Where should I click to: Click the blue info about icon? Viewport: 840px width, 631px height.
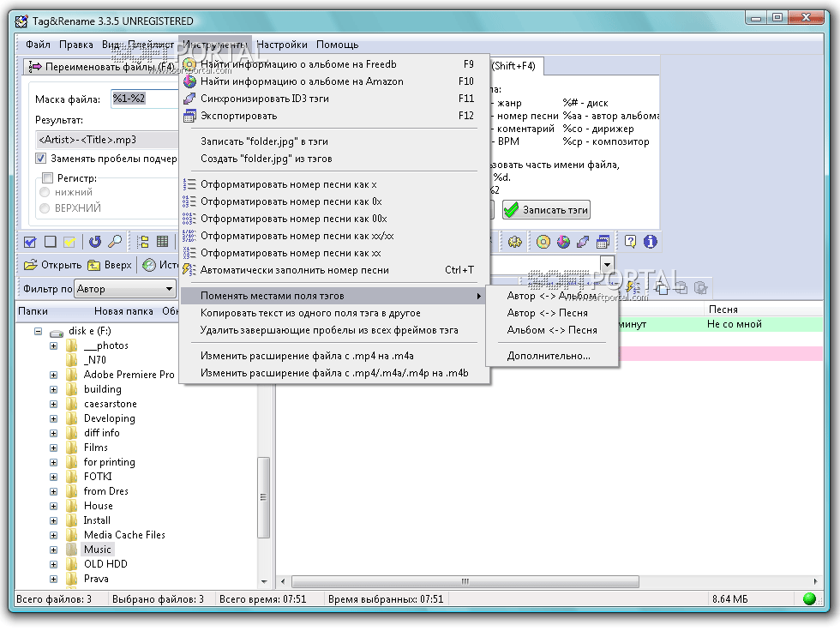[x=651, y=242]
